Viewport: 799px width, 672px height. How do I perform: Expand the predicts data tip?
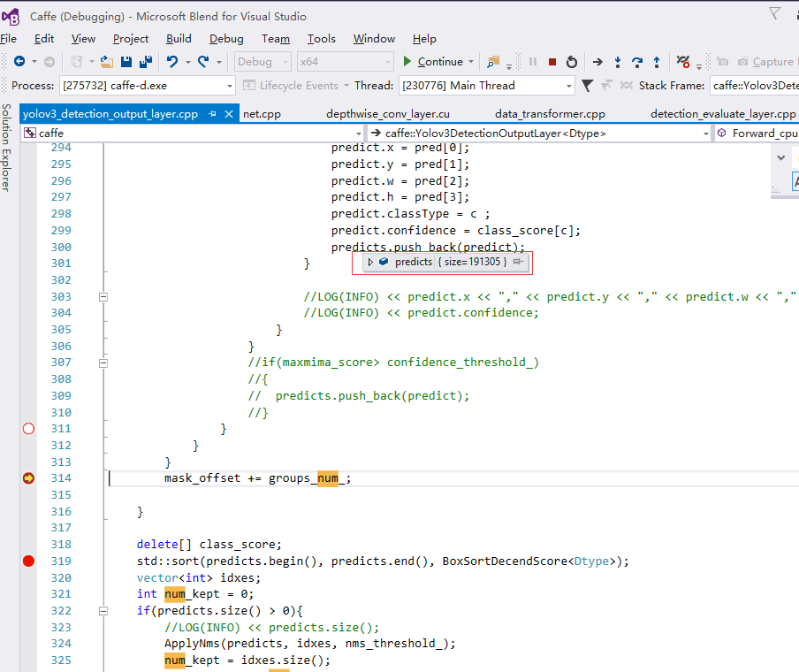click(370, 262)
